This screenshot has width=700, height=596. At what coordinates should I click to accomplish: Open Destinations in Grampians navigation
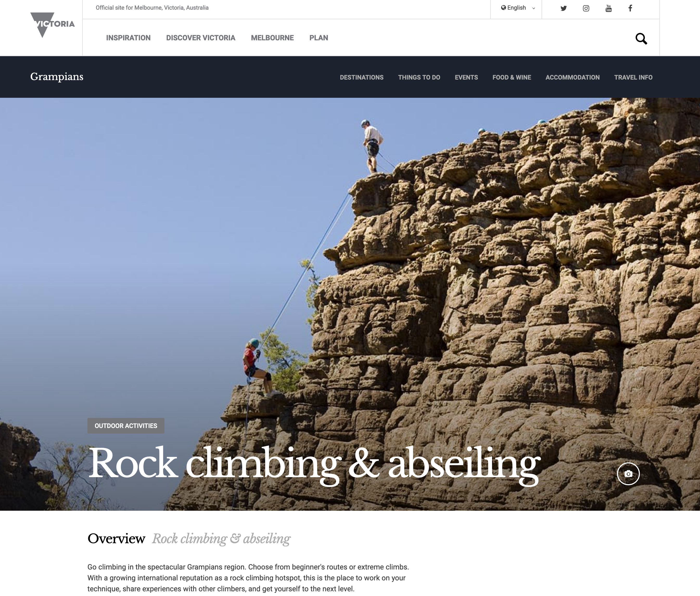(361, 77)
